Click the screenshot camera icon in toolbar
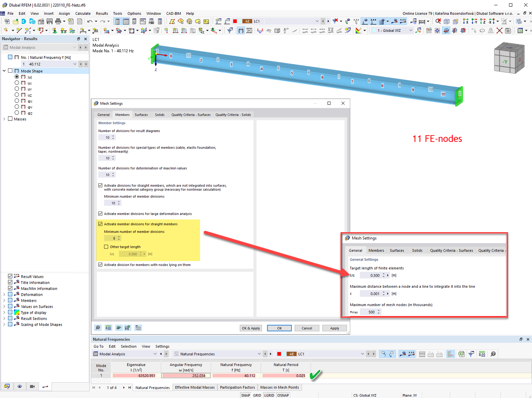This screenshot has width=532, height=398. click(508, 31)
